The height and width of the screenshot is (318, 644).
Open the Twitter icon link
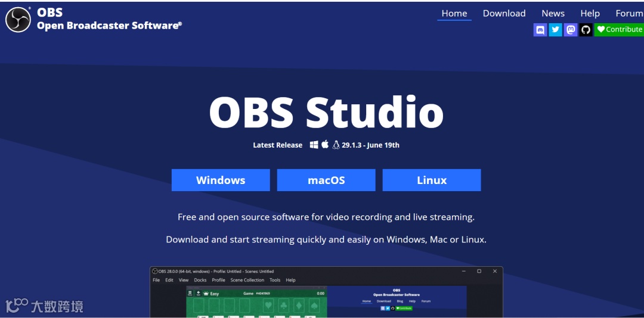555,30
